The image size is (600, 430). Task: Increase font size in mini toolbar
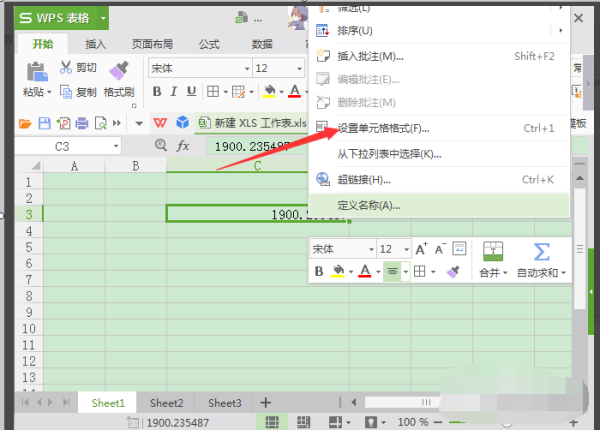click(x=421, y=249)
